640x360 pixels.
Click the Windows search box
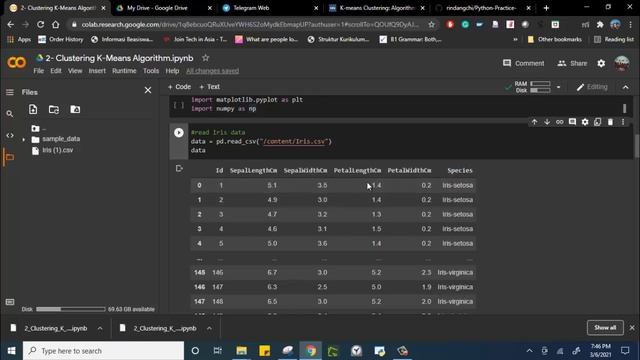coord(103,351)
